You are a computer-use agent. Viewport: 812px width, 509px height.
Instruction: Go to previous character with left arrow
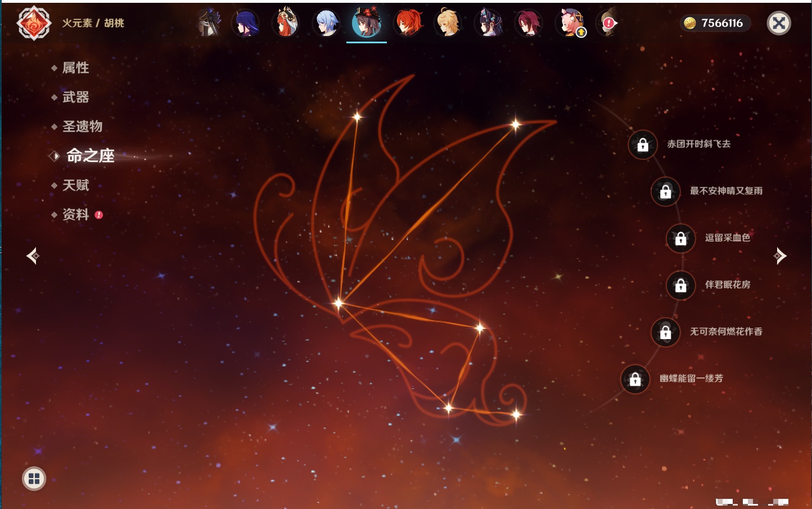33,256
